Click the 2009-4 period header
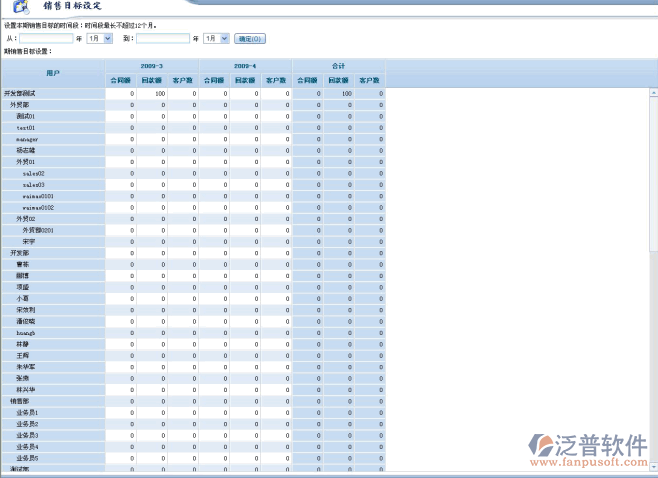 (x=245, y=66)
